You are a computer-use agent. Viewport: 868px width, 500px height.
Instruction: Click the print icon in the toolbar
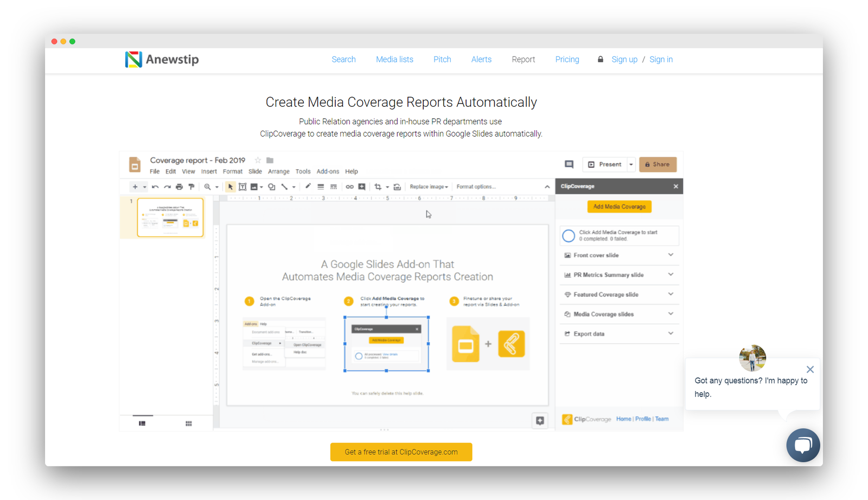pos(179,187)
